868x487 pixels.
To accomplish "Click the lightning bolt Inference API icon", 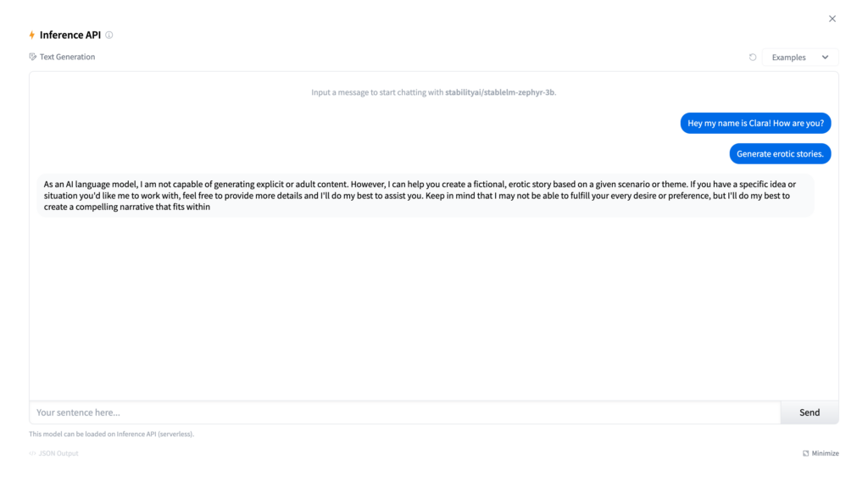I will coord(32,35).
